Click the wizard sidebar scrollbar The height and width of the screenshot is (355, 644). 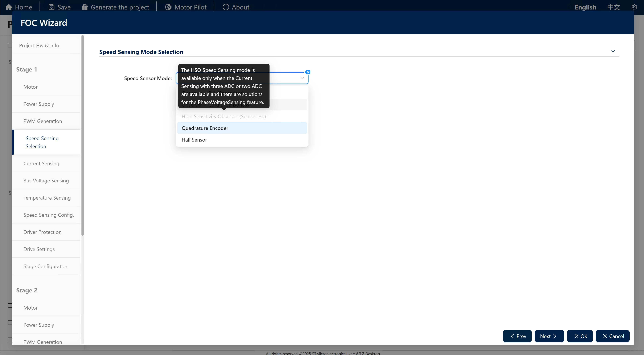[83, 135]
